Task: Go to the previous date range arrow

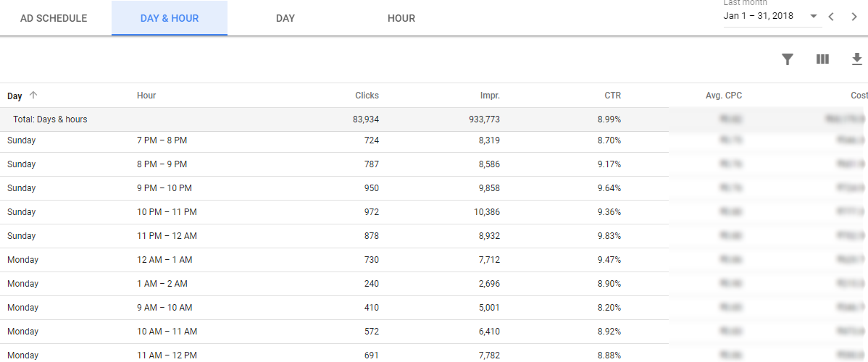Action: [831, 17]
